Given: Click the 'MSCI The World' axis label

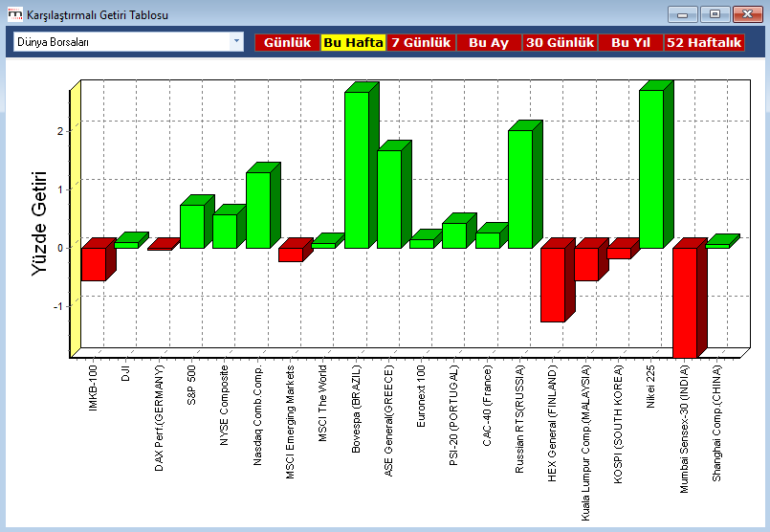Looking at the screenshot, I should pos(322,403).
